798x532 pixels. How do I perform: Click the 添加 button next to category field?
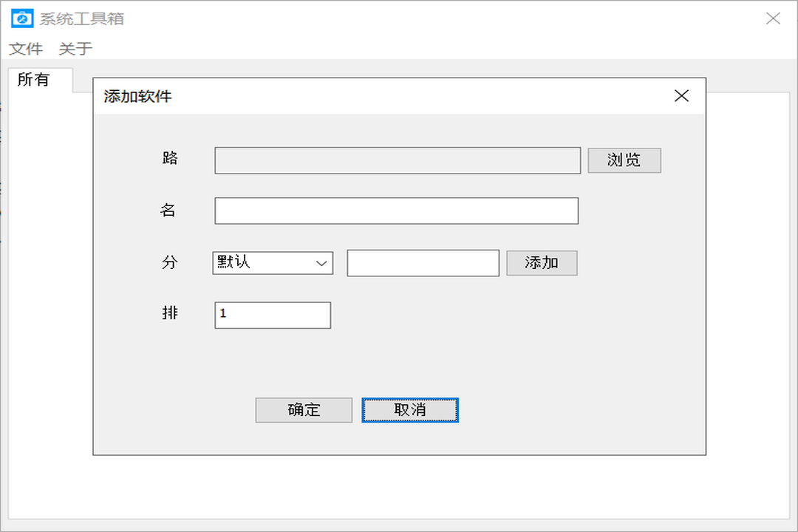[x=542, y=263]
